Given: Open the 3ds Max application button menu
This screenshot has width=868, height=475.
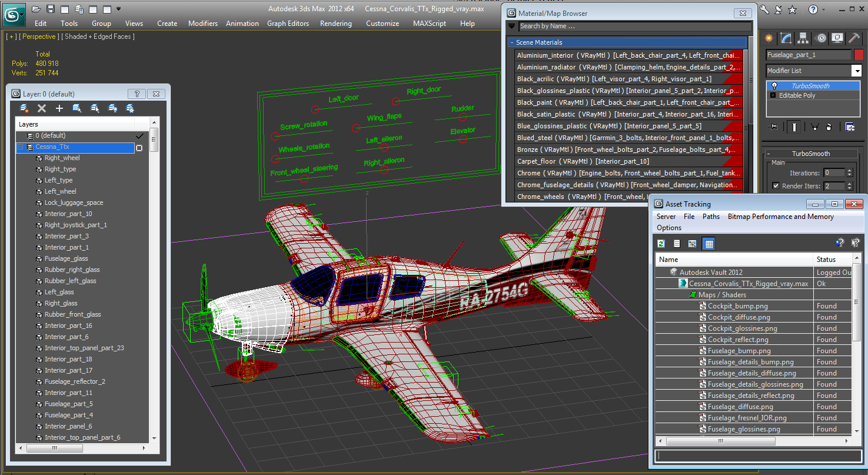Looking at the screenshot, I should click(x=13, y=14).
